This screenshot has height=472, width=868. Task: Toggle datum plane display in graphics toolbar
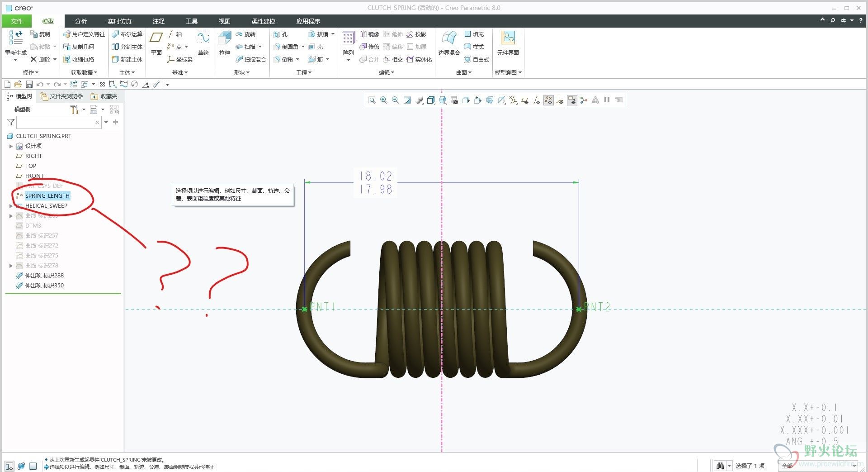point(525,100)
